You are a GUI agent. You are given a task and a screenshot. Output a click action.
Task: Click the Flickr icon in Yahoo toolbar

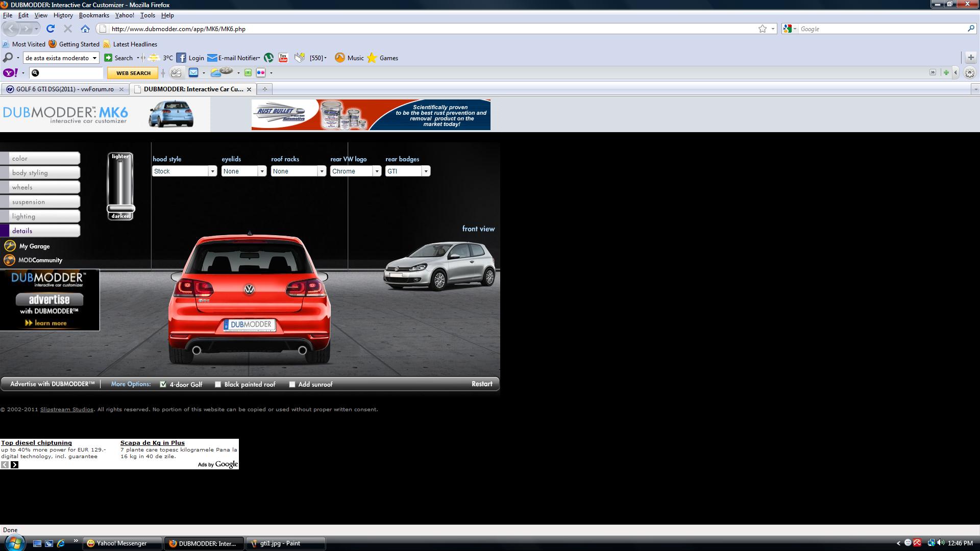tap(261, 73)
